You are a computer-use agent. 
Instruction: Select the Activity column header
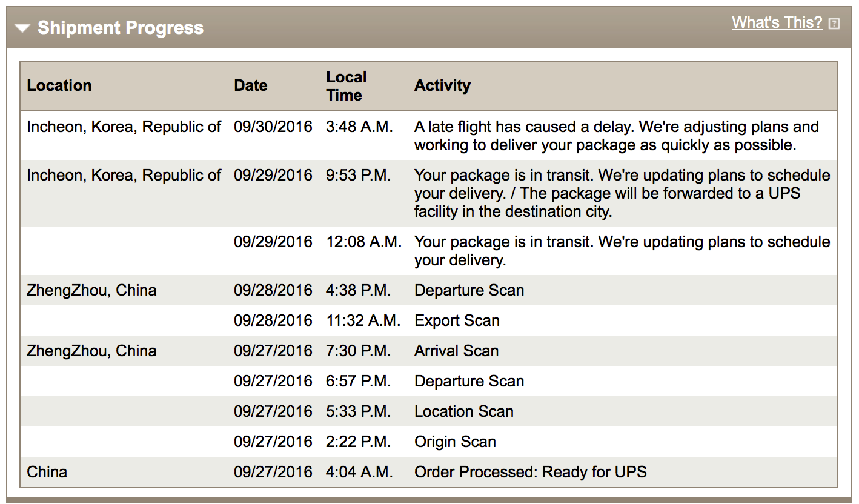coord(442,85)
